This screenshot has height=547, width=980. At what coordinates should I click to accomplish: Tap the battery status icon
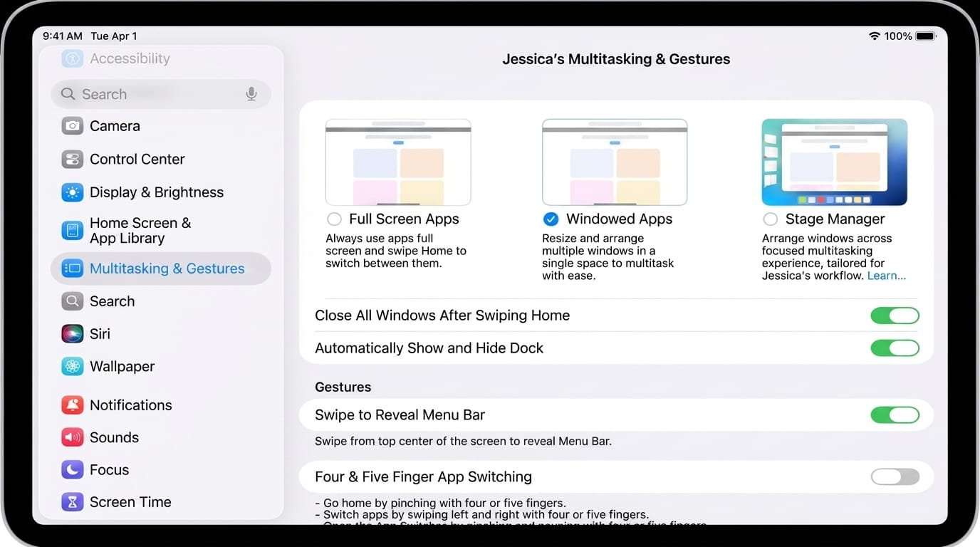pos(926,36)
